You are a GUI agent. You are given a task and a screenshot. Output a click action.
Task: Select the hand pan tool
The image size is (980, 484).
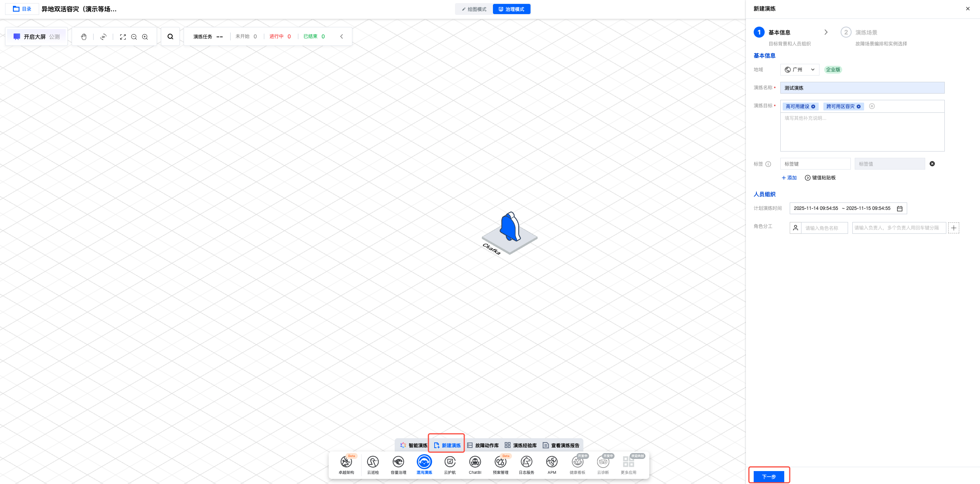[84, 37]
